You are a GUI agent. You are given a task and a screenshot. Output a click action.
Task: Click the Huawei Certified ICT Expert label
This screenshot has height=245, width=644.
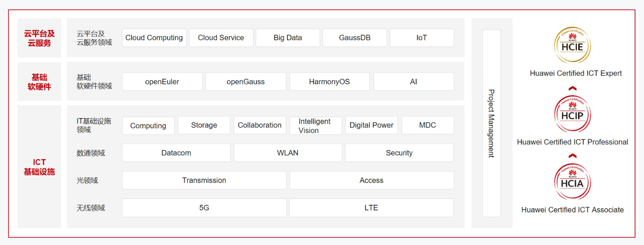tap(576, 73)
